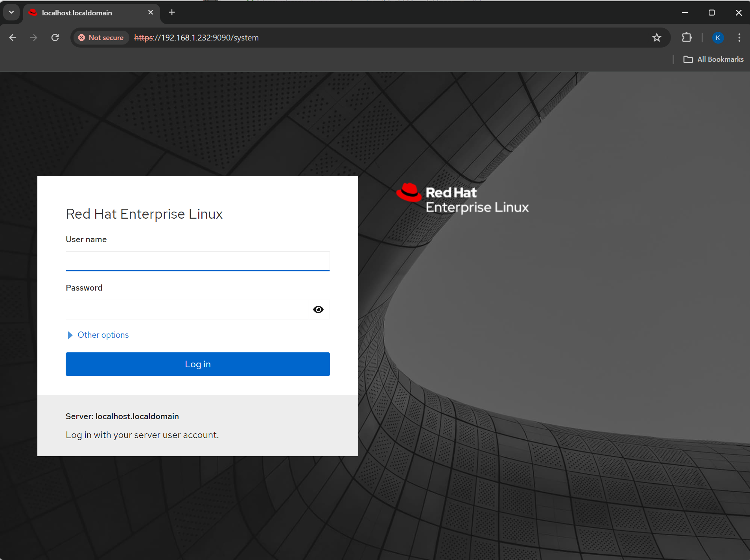Open the tab search dropdown arrow
Viewport: 750px width, 560px height.
click(11, 13)
